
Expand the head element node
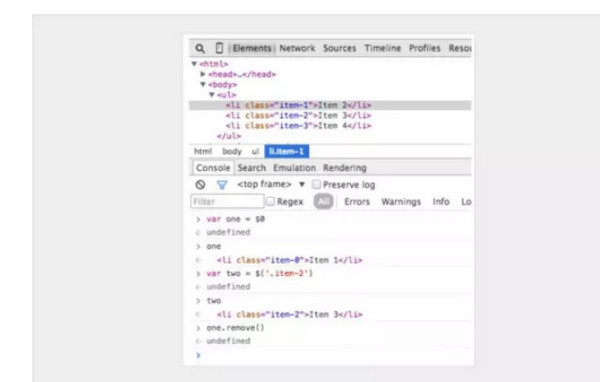click(203, 74)
